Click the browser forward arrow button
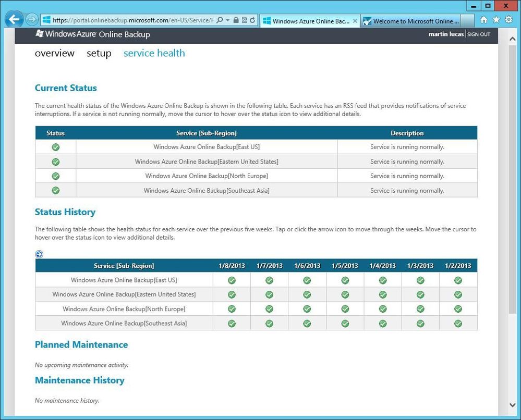 click(32, 20)
